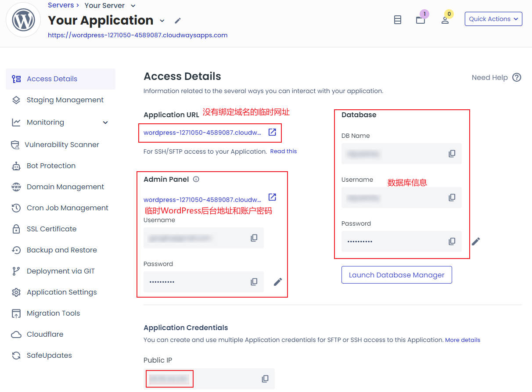This screenshot has width=532, height=392.
Task: Open the Admin Panel info tooltip icon
Action: [x=196, y=179]
